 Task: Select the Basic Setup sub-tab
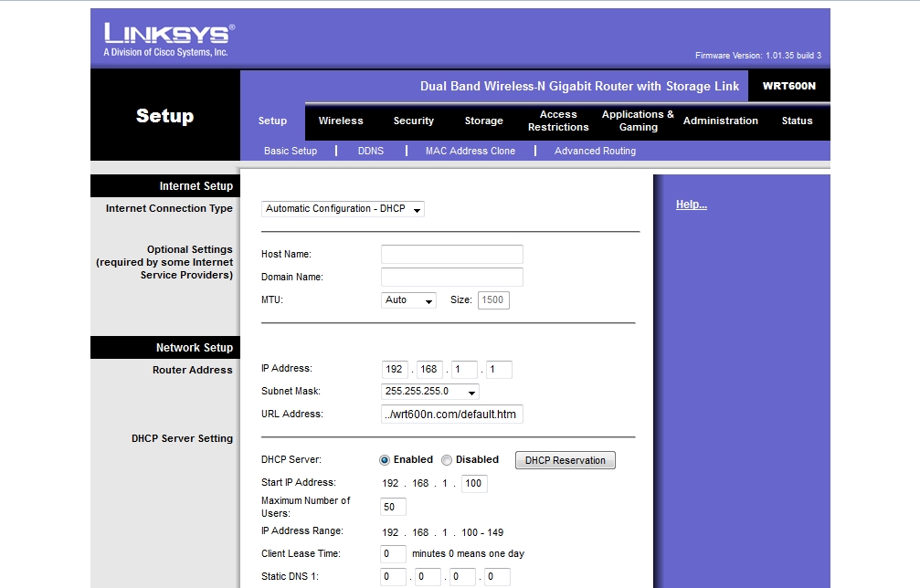(x=291, y=151)
